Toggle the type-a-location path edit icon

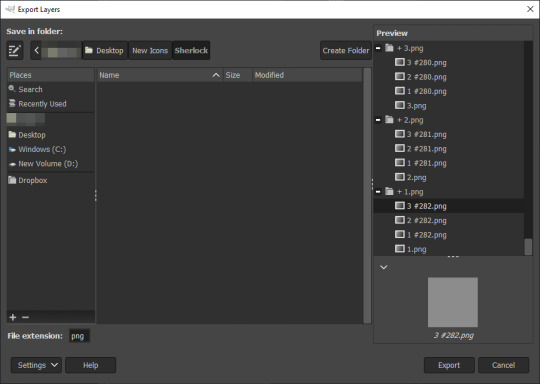coord(15,51)
